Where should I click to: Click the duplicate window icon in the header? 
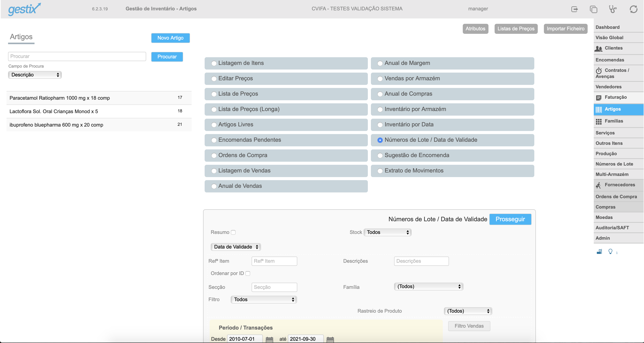594,9
